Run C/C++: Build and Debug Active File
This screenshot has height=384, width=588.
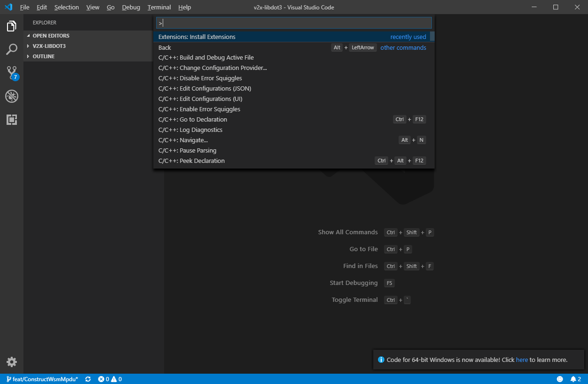(292, 58)
